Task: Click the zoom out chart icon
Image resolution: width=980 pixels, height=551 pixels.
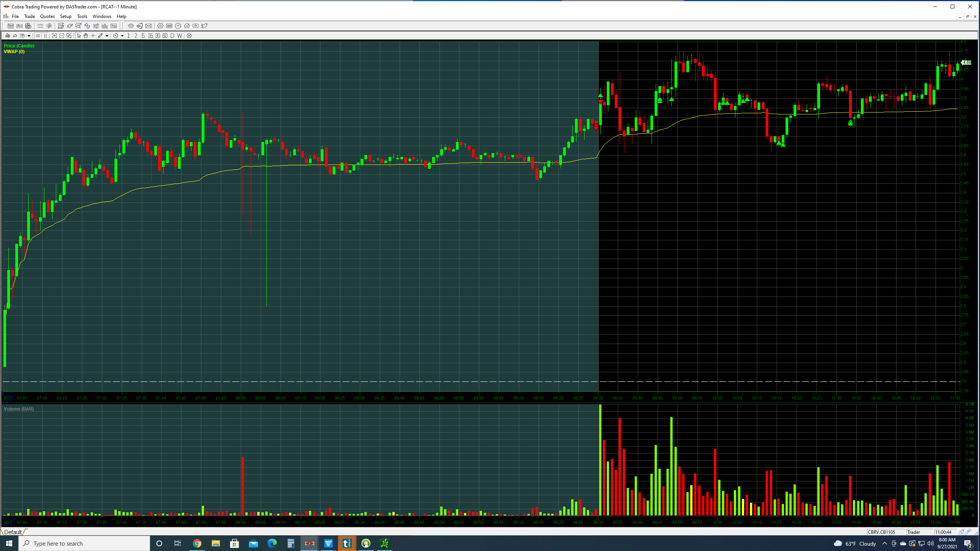Action: (62, 36)
